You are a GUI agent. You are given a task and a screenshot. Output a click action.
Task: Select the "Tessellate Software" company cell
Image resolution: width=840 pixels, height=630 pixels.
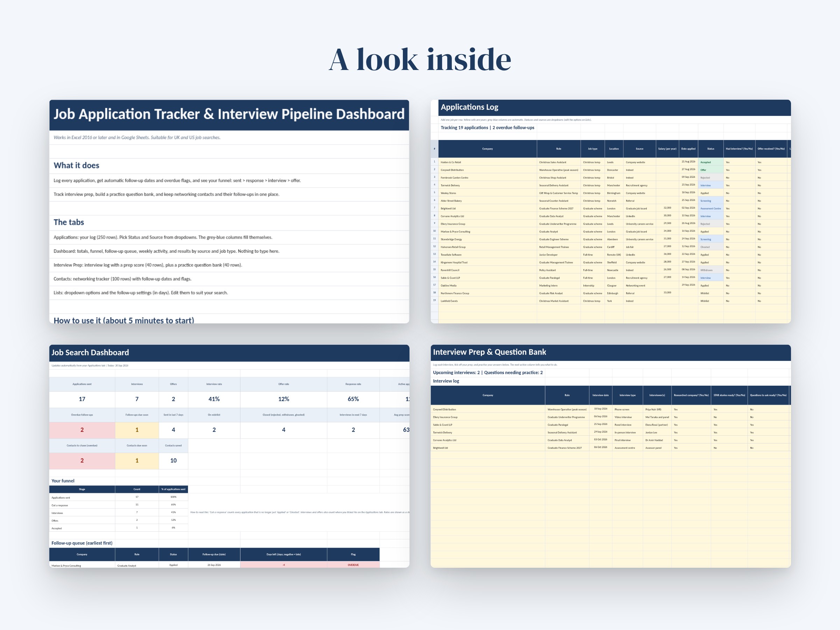pyautogui.click(x=487, y=255)
